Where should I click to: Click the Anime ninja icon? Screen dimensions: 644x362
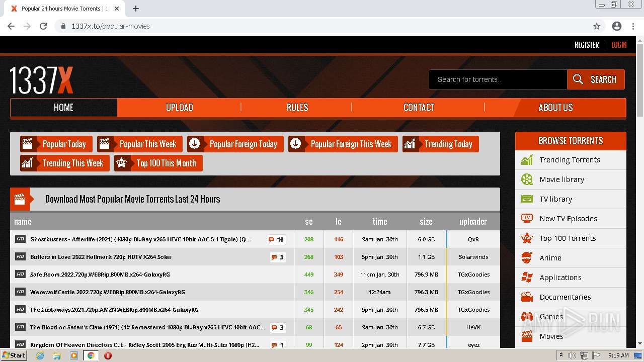point(527,258)
